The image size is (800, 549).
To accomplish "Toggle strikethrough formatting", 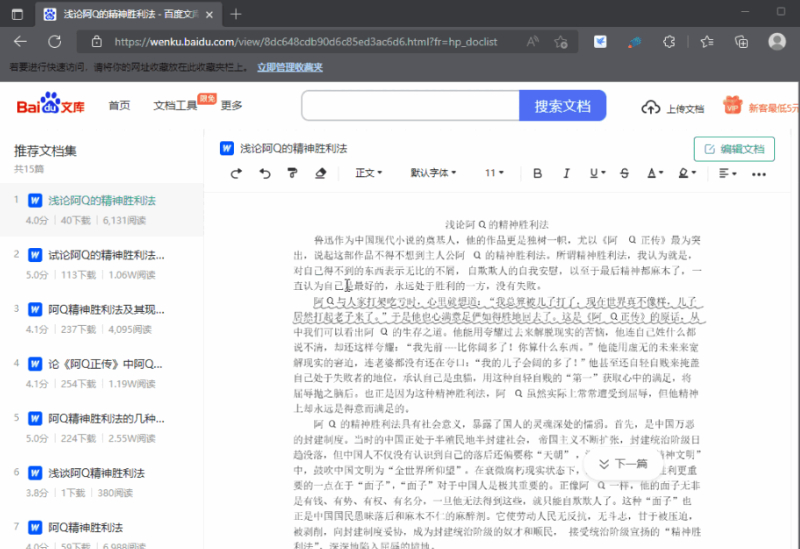I will pos(621,173).
